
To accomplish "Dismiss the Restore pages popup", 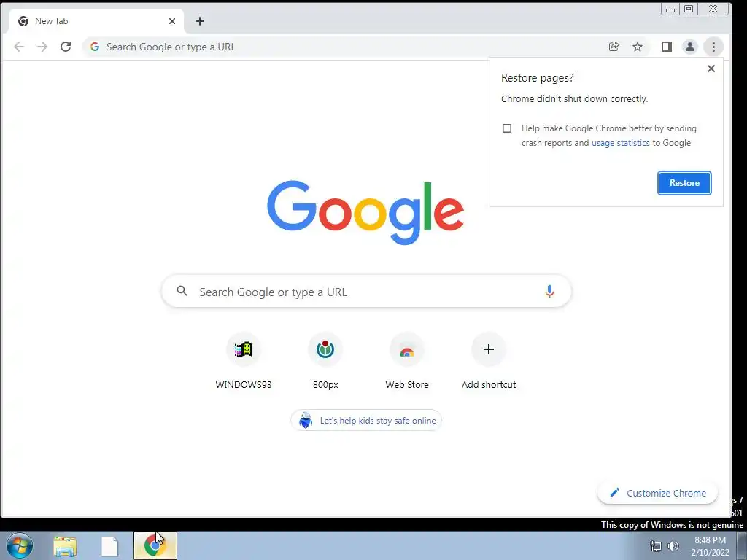I will click(711, 69).
